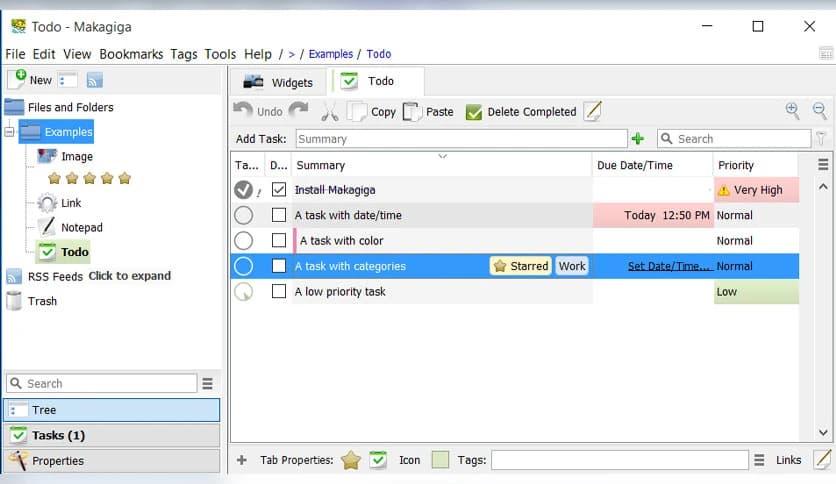836x484 pixels.
Task: Click progress circle for A low priority task
Action: (x=244, y=291)
